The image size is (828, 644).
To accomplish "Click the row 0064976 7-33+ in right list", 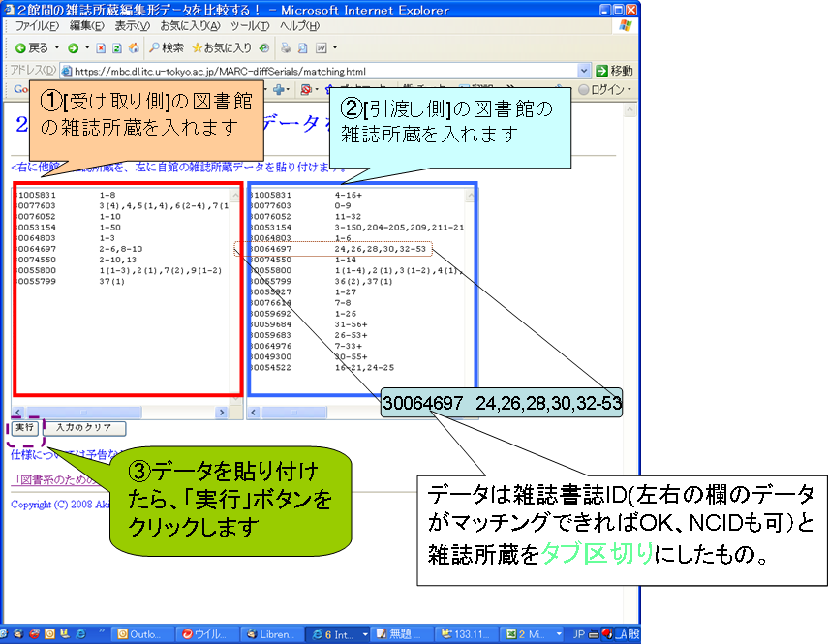I will 306,346.
